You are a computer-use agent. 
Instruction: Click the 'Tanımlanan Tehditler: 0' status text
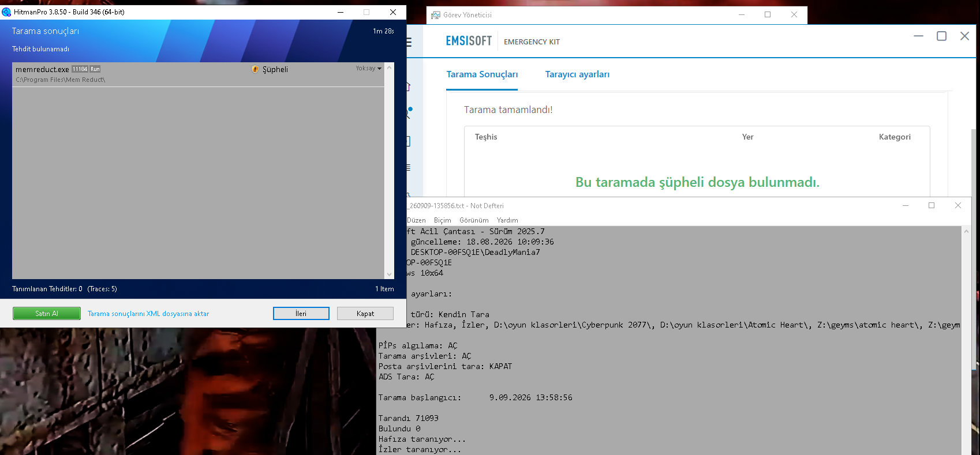pos(47,289)
